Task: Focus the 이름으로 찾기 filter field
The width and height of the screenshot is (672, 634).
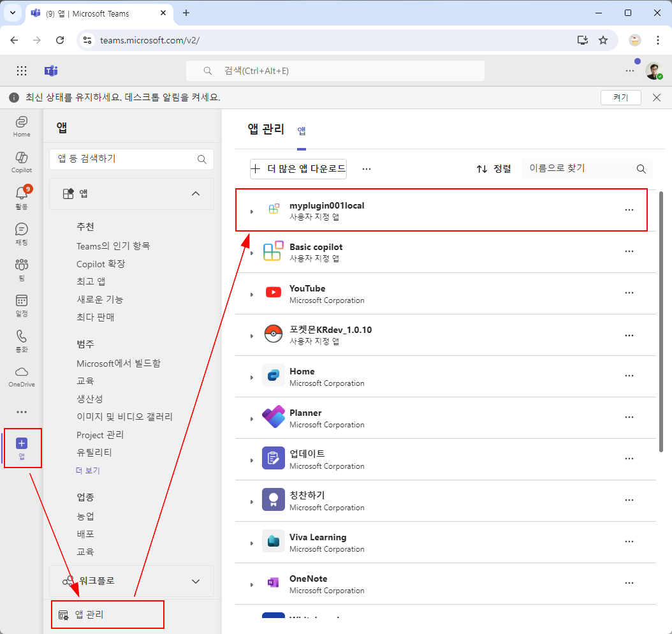Action: pyautogui.click(x=587, y=169)
